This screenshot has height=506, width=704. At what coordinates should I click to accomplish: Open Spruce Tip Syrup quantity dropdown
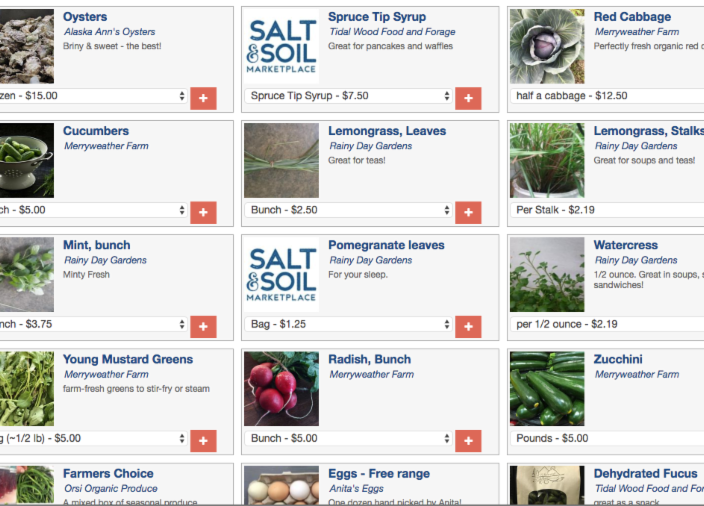point(348,96)
